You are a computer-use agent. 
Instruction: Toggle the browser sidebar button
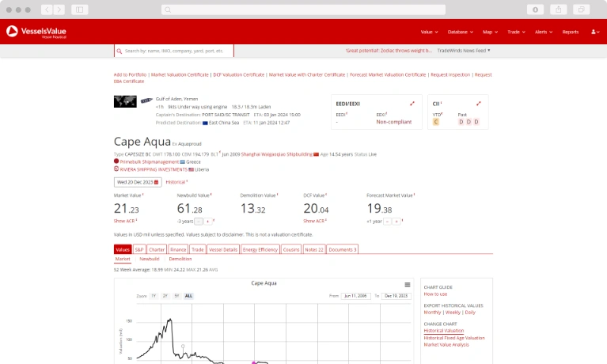80,9
